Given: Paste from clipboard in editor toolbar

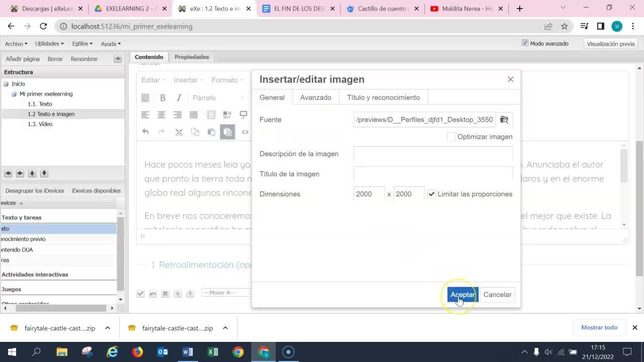Looking at the screenshot, I should pyautogui.click(x=211, y=132).
